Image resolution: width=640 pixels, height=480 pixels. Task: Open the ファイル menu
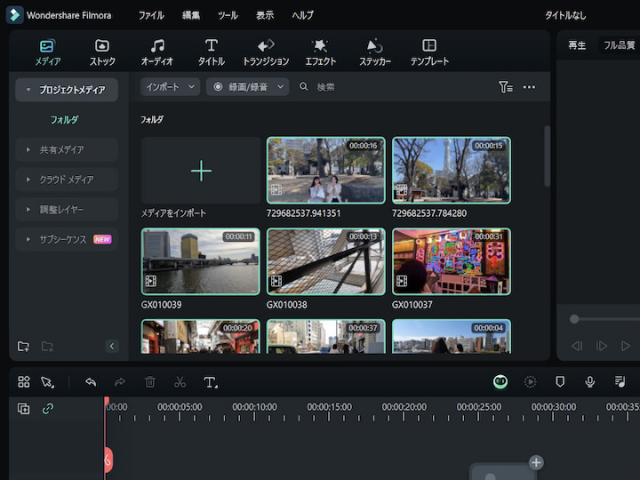[151, 15]
